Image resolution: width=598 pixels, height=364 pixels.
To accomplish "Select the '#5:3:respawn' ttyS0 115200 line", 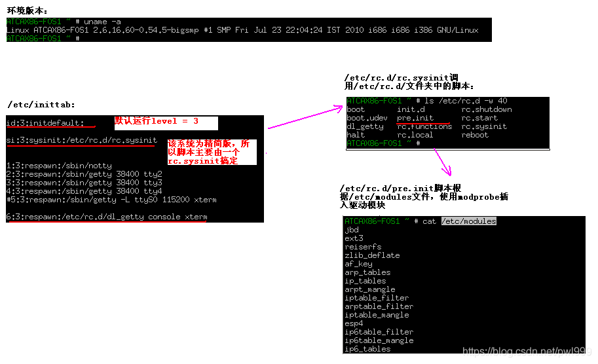I will pos(111,200).
